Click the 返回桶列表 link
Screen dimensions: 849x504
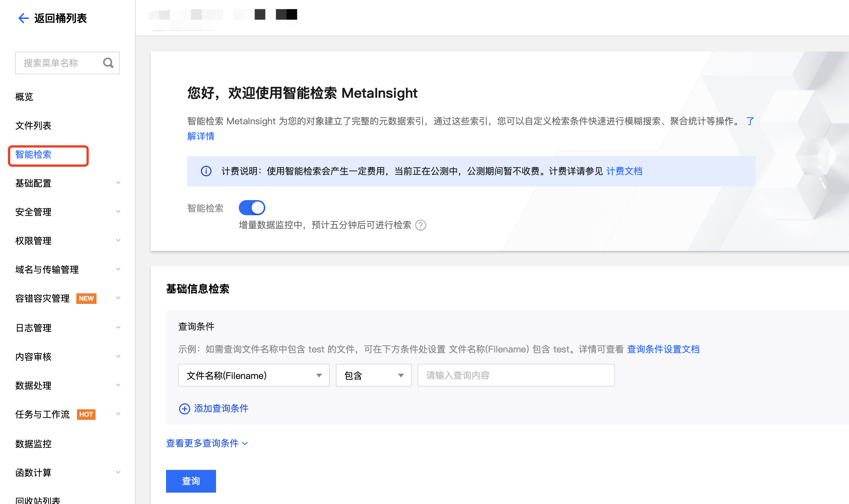point(61,18)
